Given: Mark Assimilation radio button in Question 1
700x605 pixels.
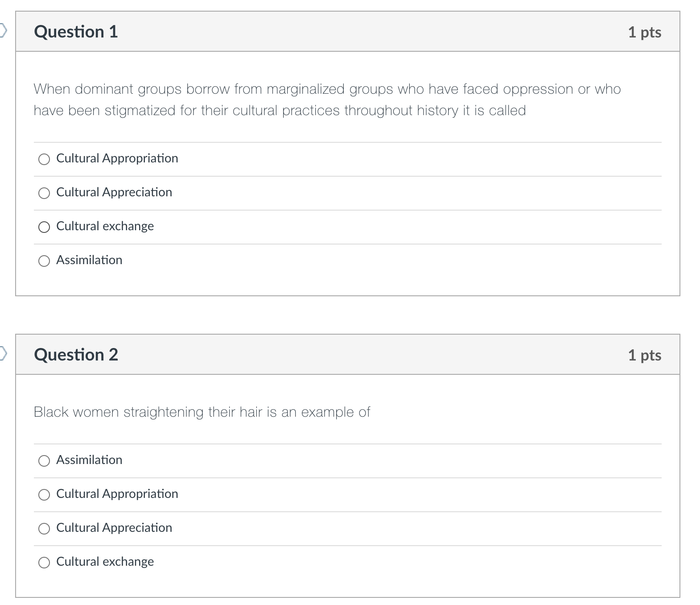Looking at the screenshot, I should click(44, 261).
